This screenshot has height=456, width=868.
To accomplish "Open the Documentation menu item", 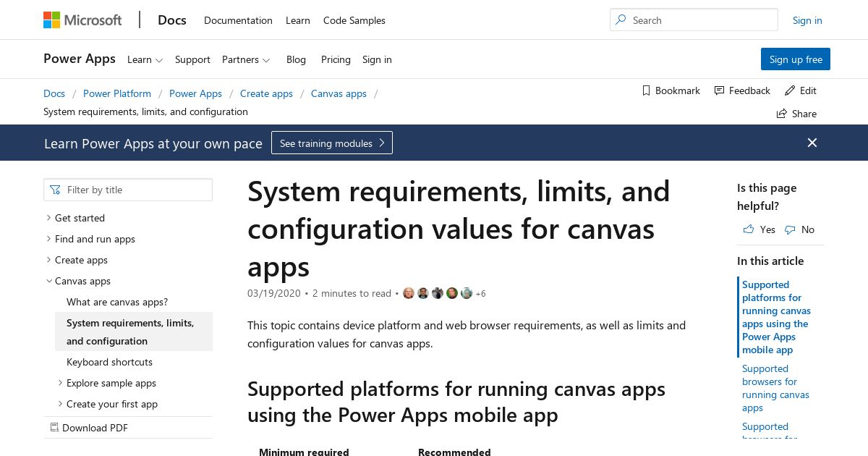I will click(x=238, y=20).
